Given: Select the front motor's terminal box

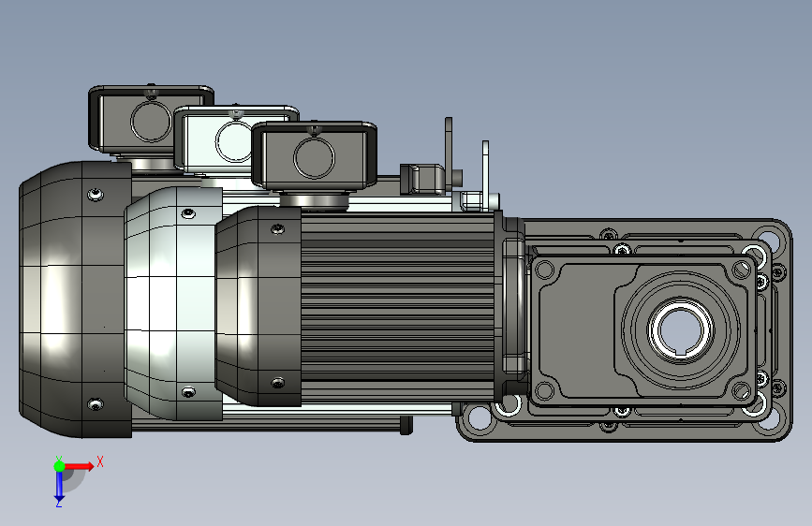Looking at the screenshot, I should [314, 155].
